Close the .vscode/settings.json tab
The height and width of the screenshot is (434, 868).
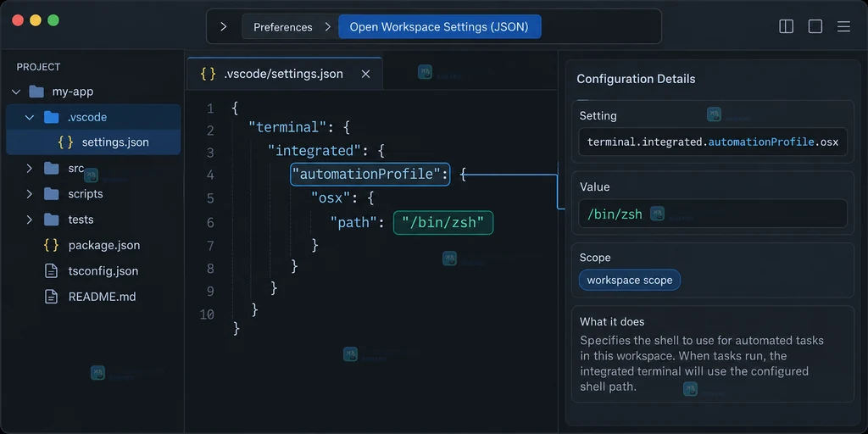tap(365, 75)
